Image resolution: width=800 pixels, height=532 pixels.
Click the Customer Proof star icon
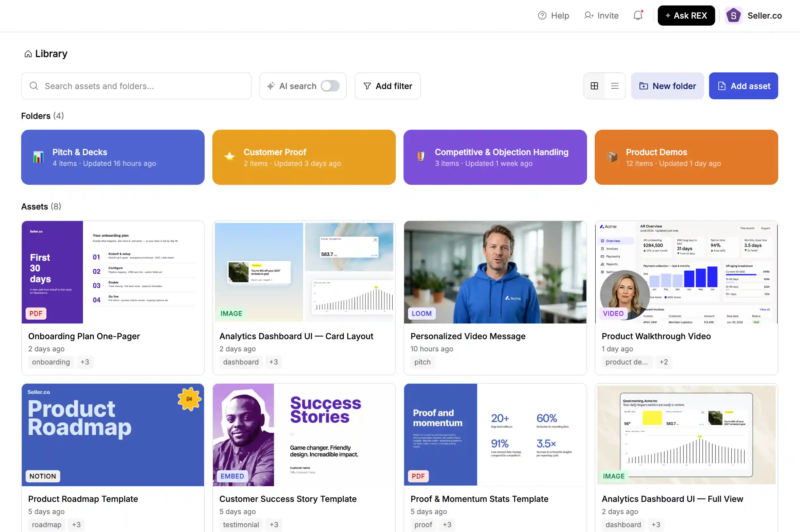230,156
